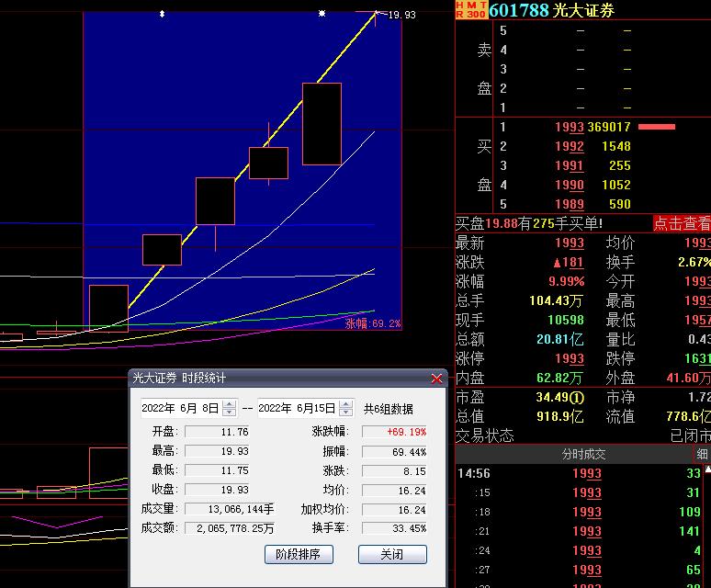Click the 细 detail tab

[702, 454]
